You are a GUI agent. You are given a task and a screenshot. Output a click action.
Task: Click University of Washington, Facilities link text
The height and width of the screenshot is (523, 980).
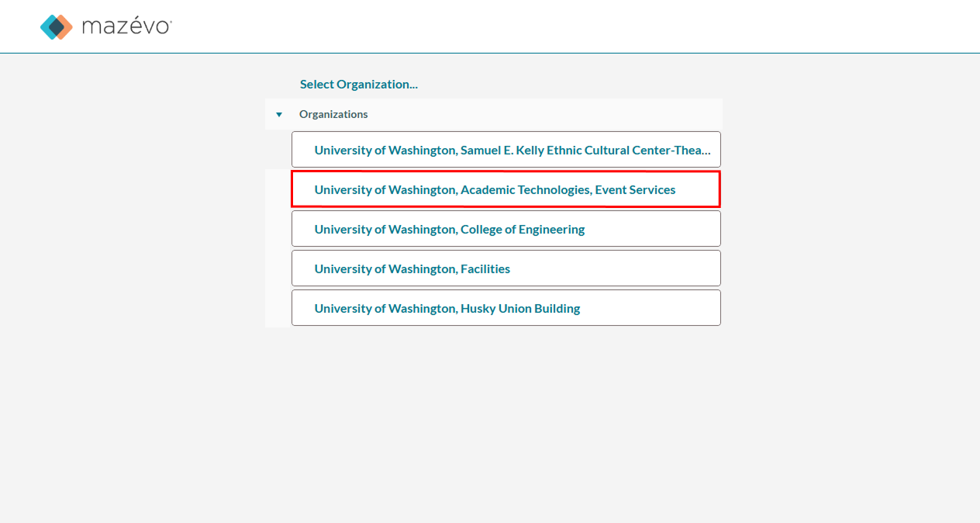tap(412, 268)
